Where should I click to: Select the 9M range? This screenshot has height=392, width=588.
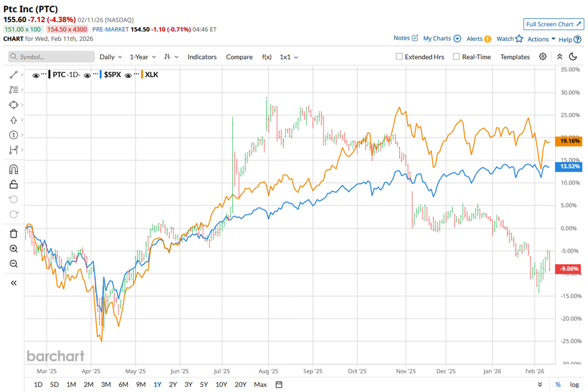coord(141,385)
